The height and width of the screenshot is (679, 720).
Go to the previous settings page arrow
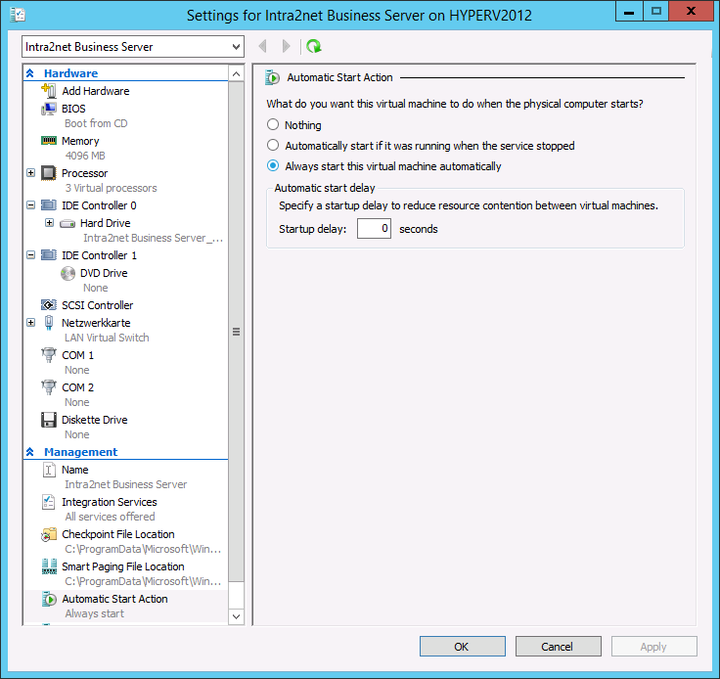(263, 46)
